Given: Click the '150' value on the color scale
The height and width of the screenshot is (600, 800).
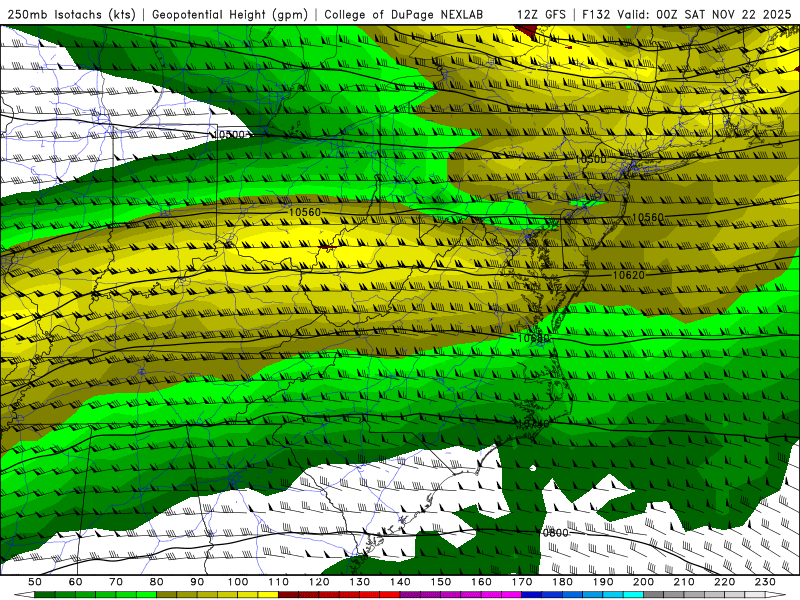Looking at the screenshot, I should click(441, 582).
